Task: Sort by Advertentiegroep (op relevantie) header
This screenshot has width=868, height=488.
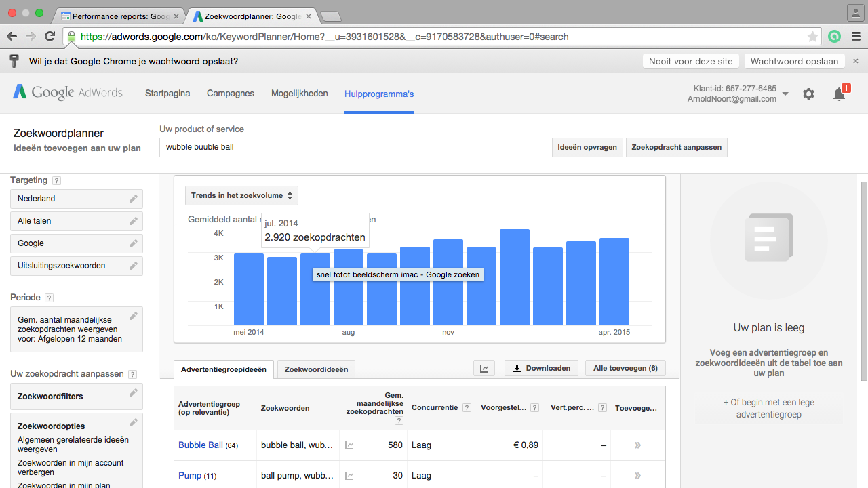Action: [x=209, y=408]
